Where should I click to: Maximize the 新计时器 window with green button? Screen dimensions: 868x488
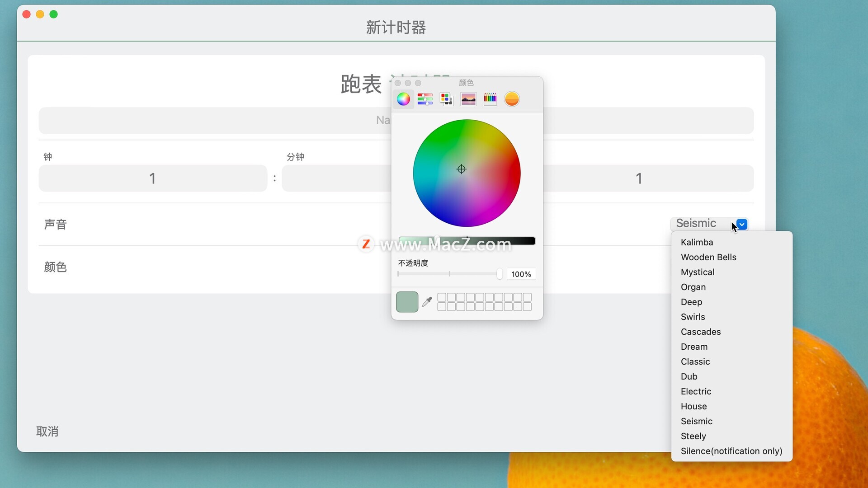tap(54, 14)
